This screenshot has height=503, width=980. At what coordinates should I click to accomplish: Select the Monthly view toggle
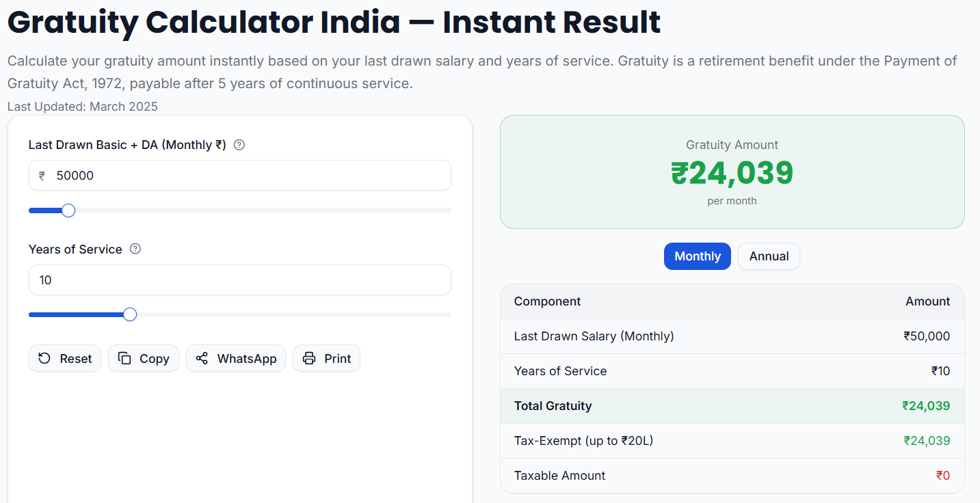[697, 256]
